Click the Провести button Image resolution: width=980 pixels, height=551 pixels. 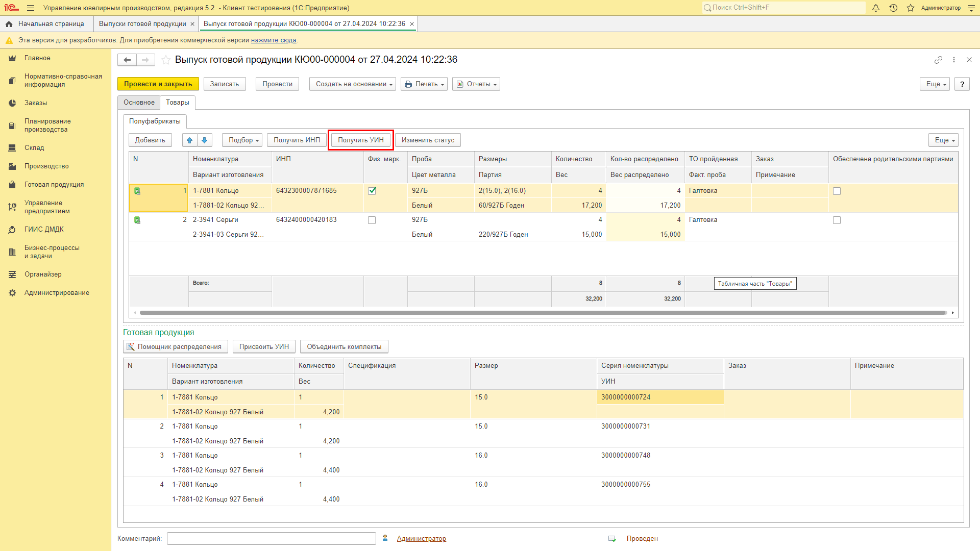pyautogui.click(x=277, y=84)
